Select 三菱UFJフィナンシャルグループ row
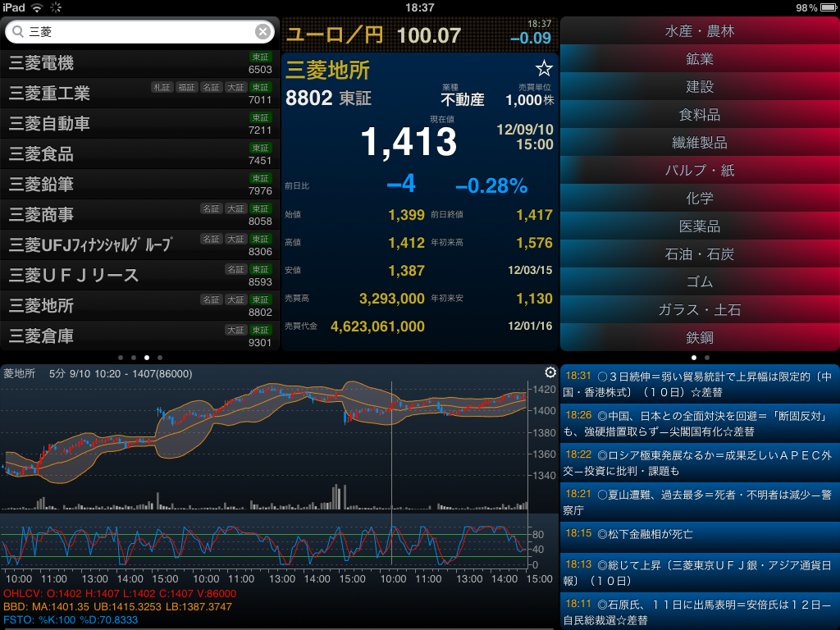 pyautogui.click(x=139, y=245)
